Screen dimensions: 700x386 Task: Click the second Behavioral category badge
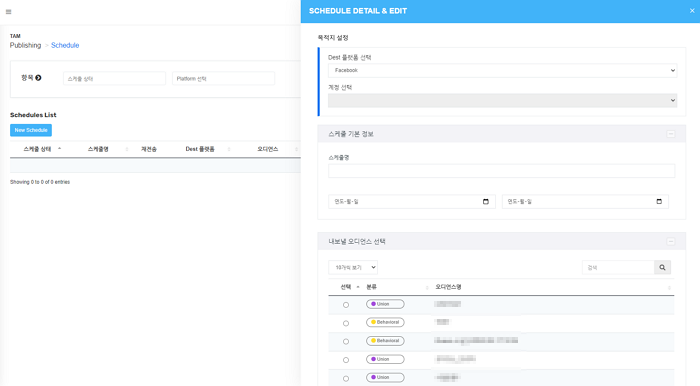click(x=385, y=341)
